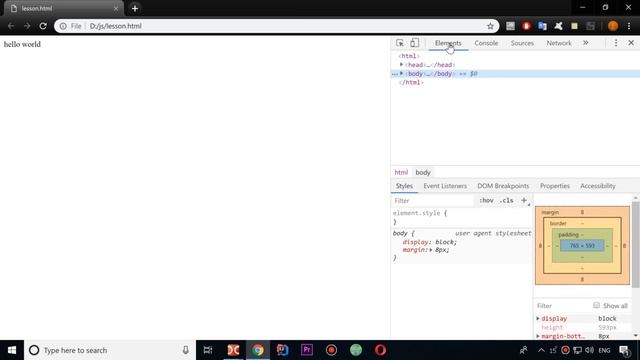Click the box model padding region label
The height and width of the screenshot is (360, 640).
[568, 235]
